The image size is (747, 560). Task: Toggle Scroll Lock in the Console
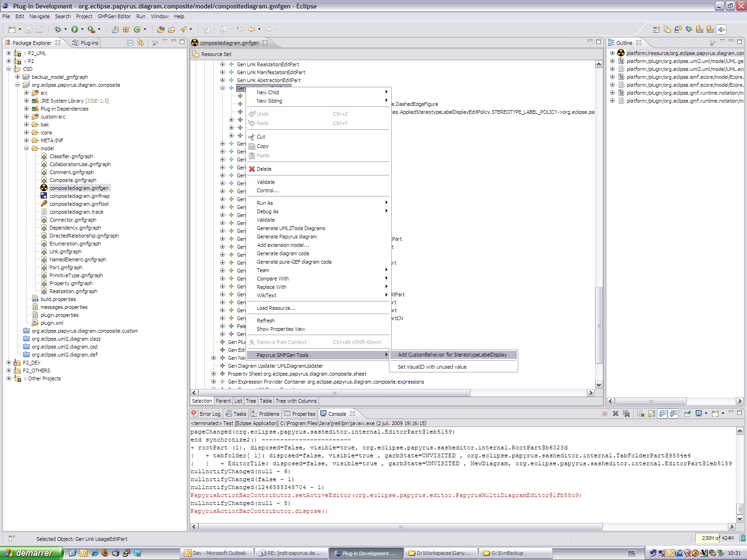pos(651,413)
